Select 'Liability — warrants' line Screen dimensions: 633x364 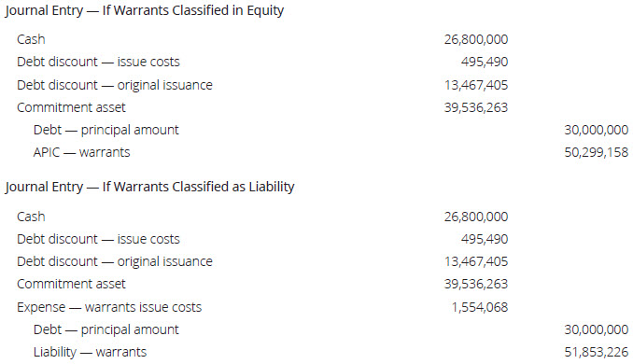point(90,352)
